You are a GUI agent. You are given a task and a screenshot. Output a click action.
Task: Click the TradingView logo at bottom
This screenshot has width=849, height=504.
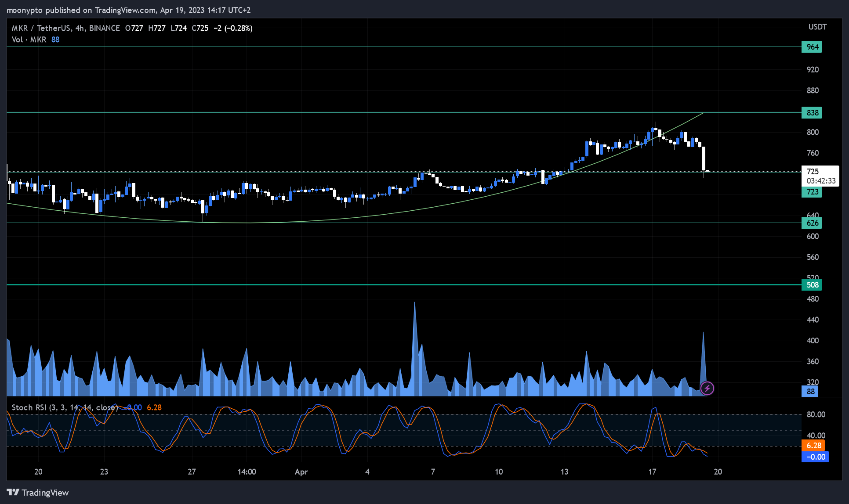click(x=38, y=493)
